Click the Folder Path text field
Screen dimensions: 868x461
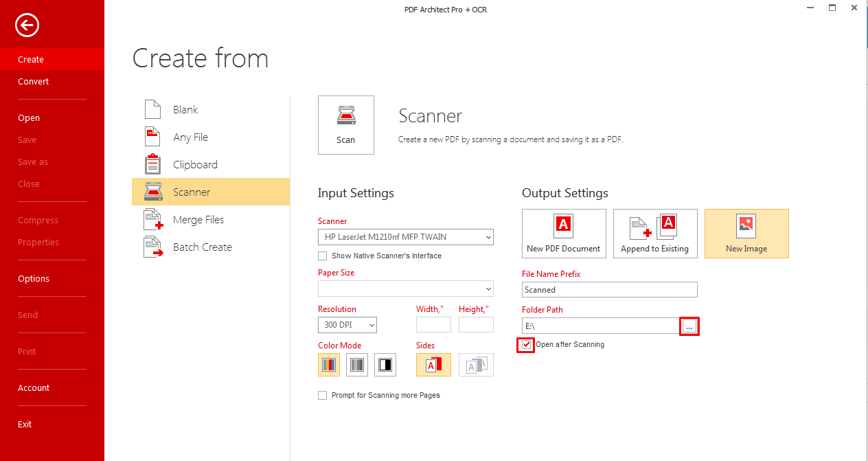tap(601, 326)
